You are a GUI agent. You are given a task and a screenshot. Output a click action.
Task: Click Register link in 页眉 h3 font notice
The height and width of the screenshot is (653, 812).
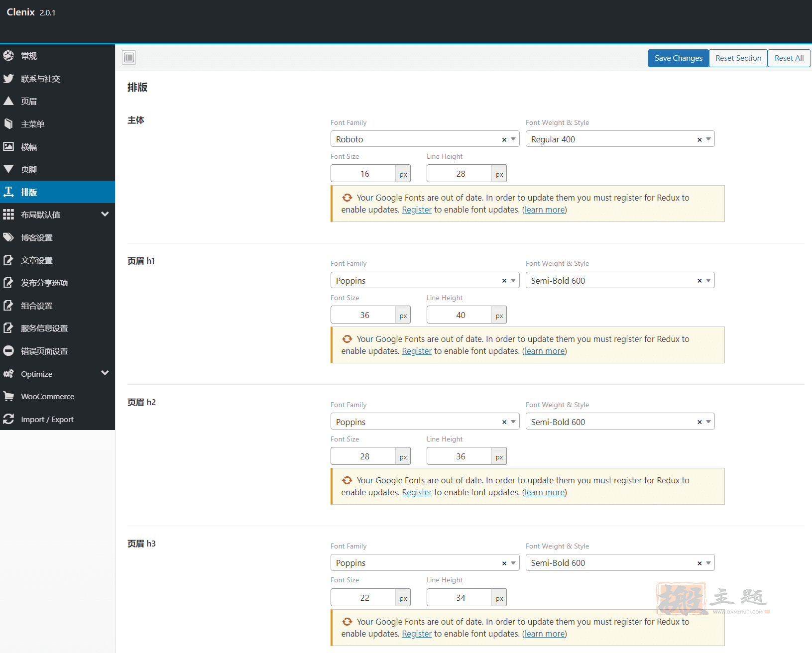tap(417, 634)
